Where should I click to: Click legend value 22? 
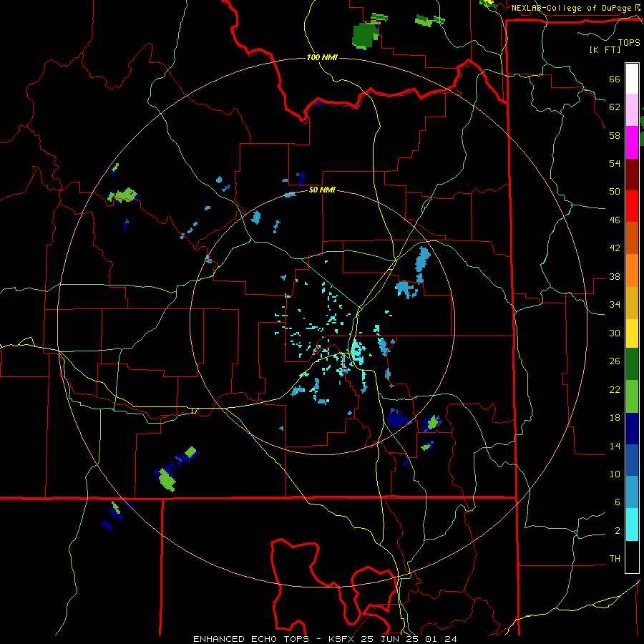615,389
